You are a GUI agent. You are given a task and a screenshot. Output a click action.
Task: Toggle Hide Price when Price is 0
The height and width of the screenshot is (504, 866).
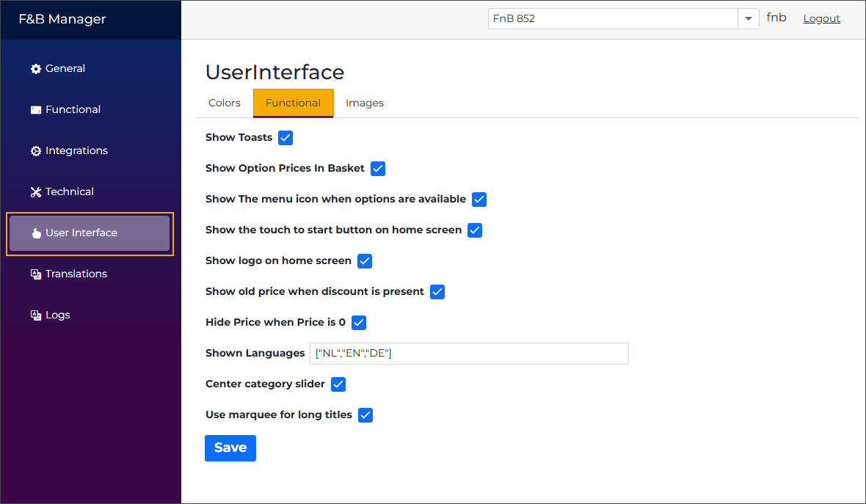359,322
